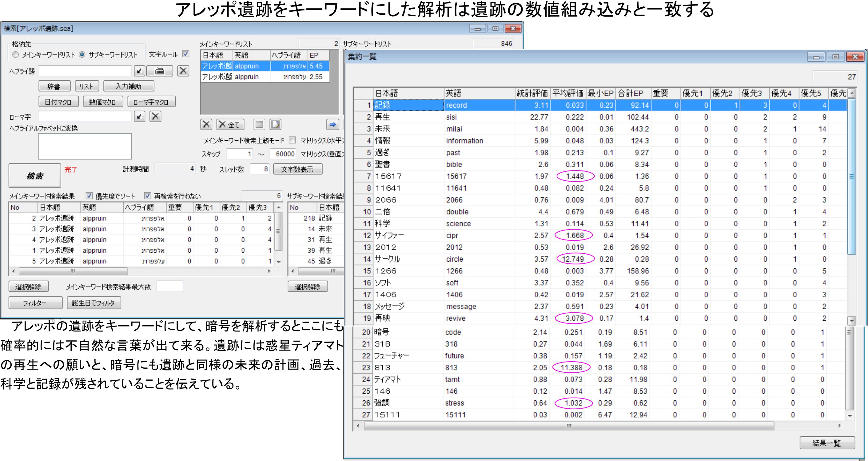Viewport: 868px width, 461px height.
Task: Click the keyboard icon beside the ヘブライ語 field
Action: 159,71
